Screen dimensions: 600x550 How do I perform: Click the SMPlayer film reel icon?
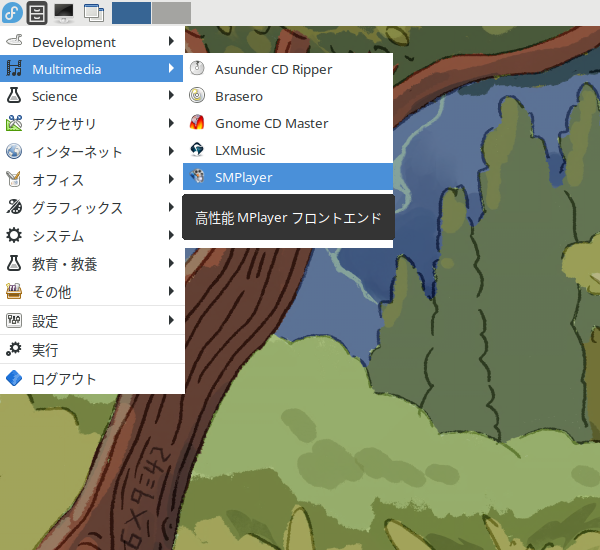197,176
